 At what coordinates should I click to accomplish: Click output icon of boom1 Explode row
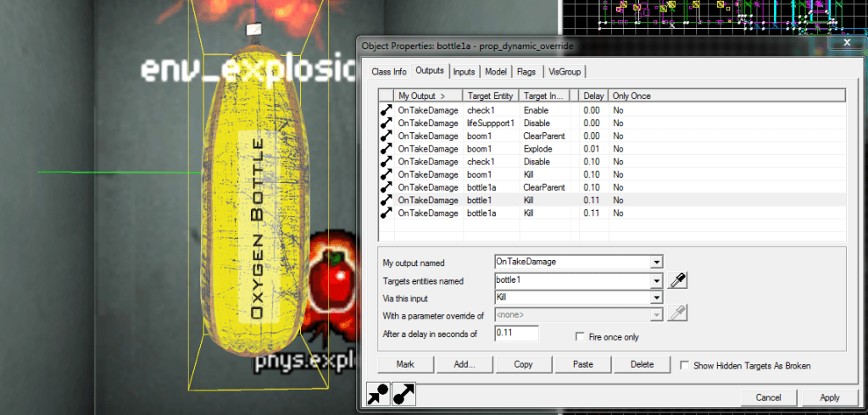387,148
